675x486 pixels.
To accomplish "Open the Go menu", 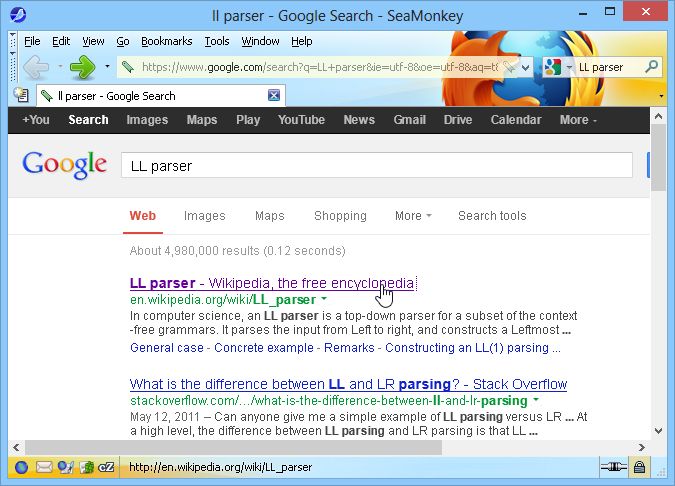I will click(123, 41).
